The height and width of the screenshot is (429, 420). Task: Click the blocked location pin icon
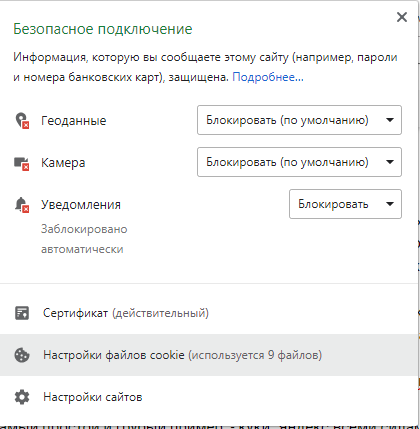(22, 121)
